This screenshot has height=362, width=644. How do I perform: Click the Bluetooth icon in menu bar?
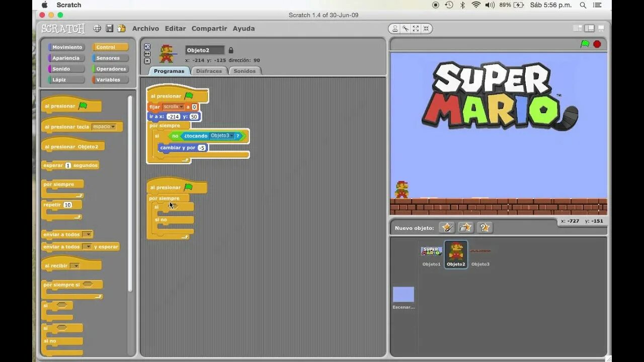pos(462,5)
